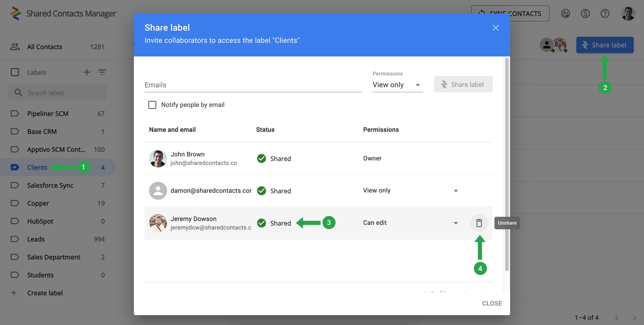The height and width of the screenshot is (325, 644).
Task: Go to the next page arrow
Action: click(x=634, y=317)
